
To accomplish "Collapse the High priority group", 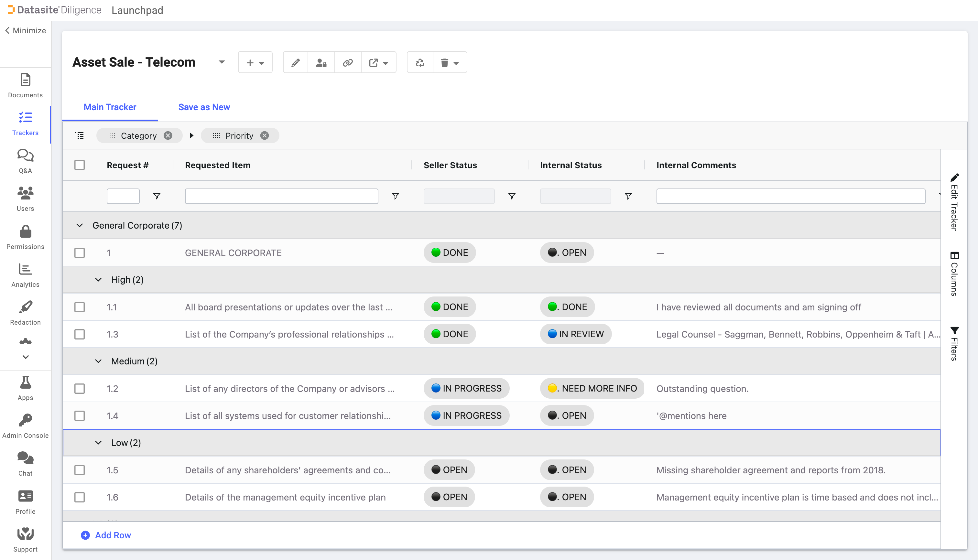I will (99, 280).
